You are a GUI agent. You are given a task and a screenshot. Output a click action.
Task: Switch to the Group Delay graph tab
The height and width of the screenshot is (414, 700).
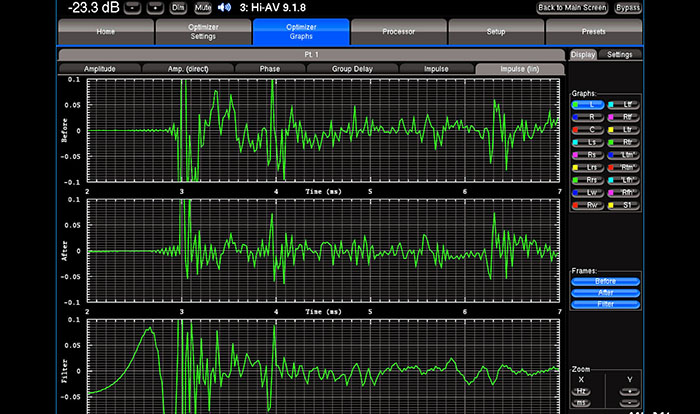(x=352, y=69)
